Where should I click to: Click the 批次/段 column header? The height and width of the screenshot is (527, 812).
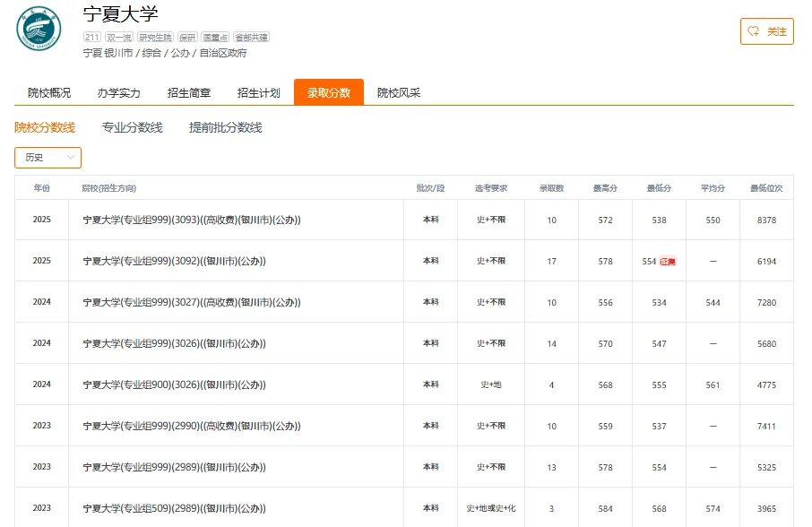(x=430, y=188)
